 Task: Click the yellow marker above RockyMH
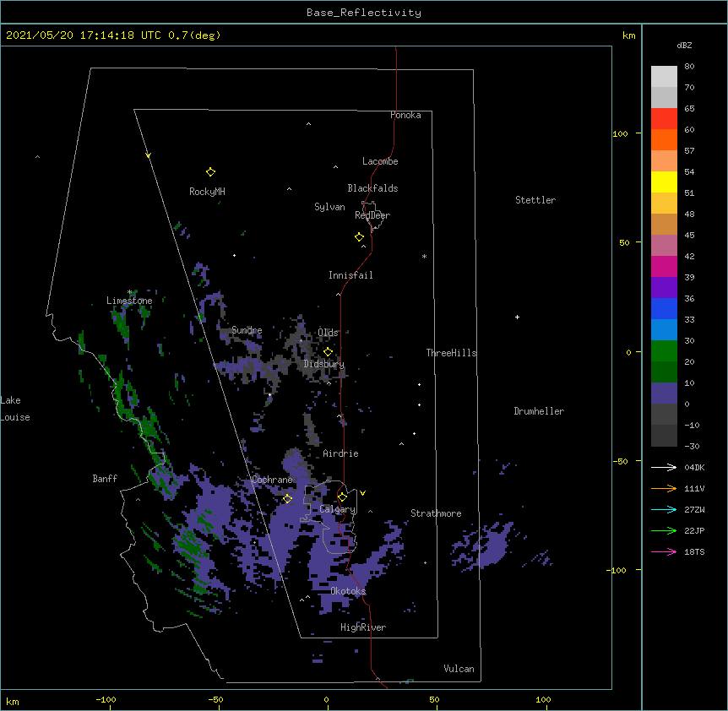pos(210,172)
